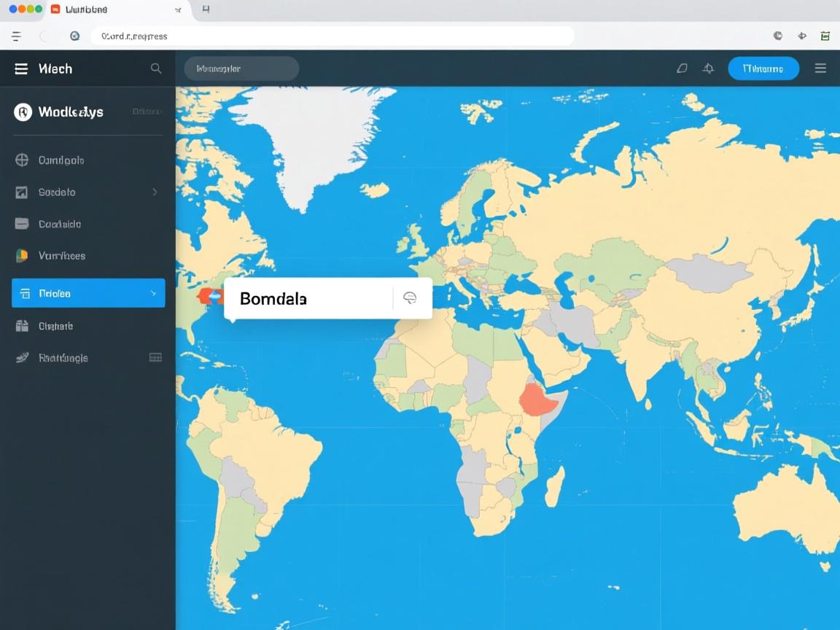Select the highlighted Nolea menu item
This screenshot has height=630, width=840.
coord(73,292)
